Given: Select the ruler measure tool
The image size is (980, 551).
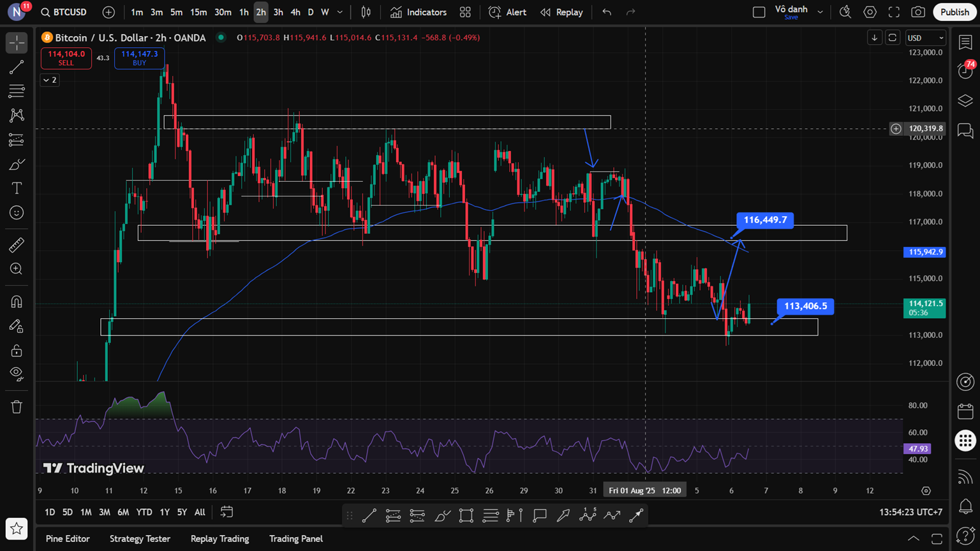Looking at the screenshot, I should [17, 244].
